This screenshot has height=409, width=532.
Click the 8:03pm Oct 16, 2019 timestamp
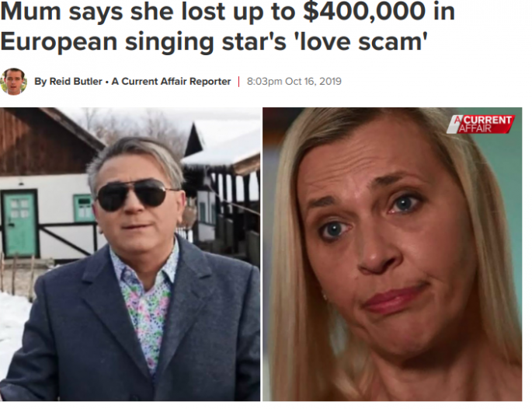[x=294, y=82]
